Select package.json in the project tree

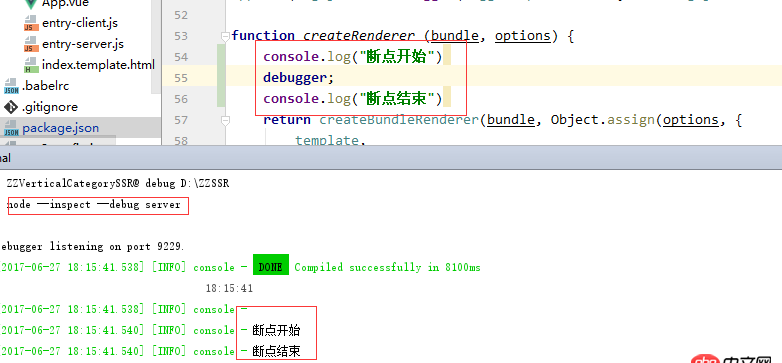tap(60, 128)
